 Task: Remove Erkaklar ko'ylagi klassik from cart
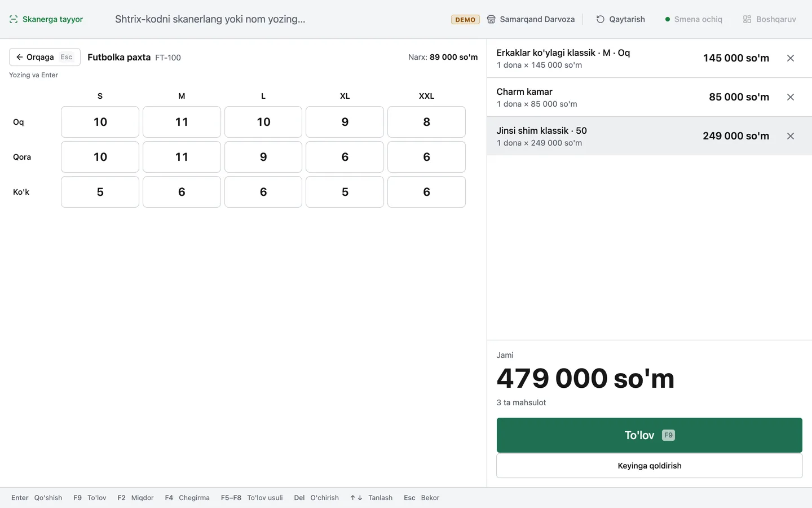point(791,58)
